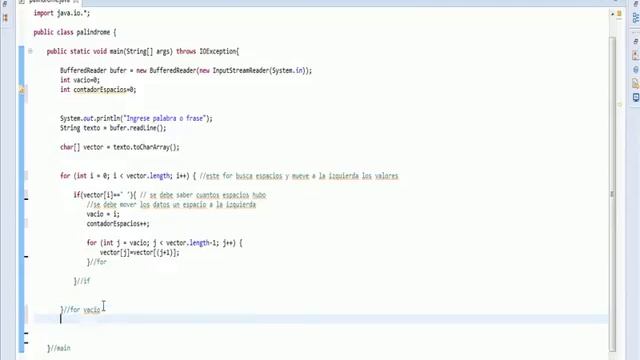
Task: Click the 'contadorEspacios++;' line
Action: click(118, 224)
